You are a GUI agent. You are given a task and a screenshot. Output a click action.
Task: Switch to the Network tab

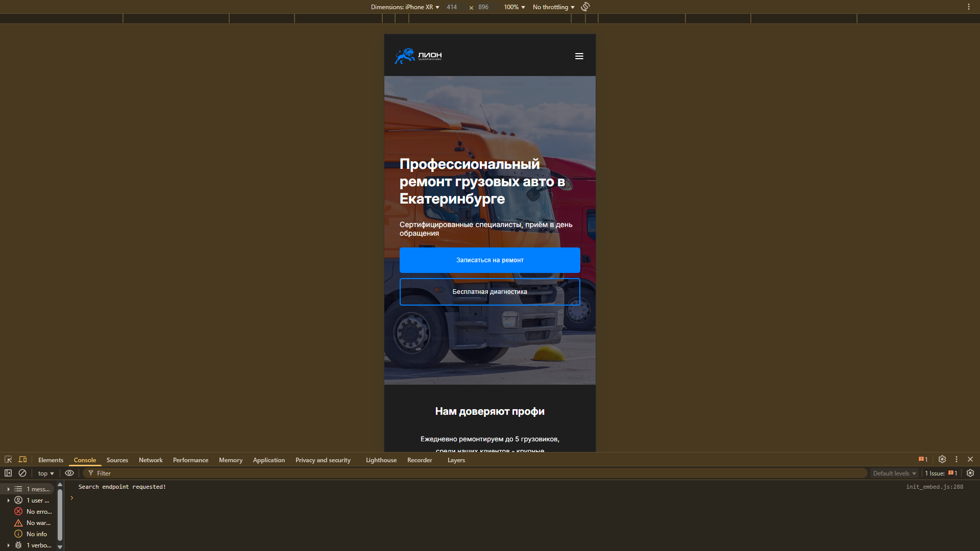click(x=151, y=460)
